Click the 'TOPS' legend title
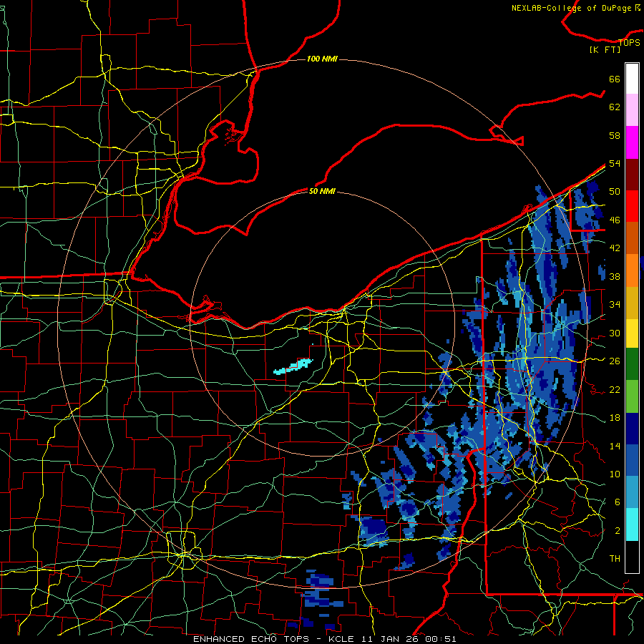 tap(629, 42)
